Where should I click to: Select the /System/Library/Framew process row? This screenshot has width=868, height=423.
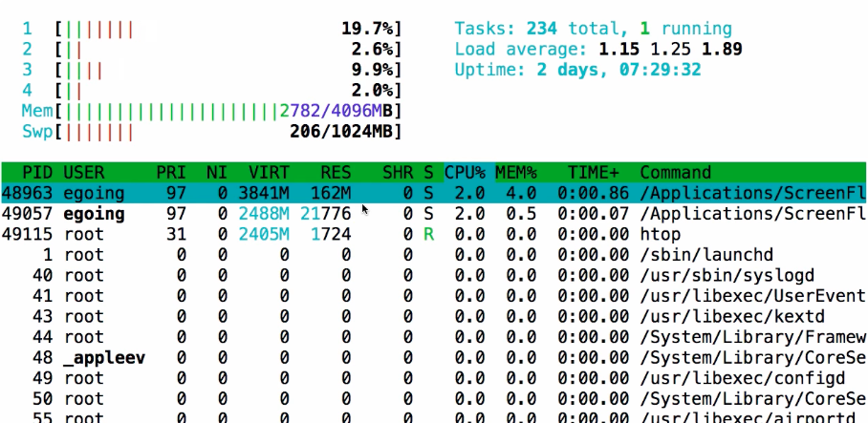pos(434,337)
